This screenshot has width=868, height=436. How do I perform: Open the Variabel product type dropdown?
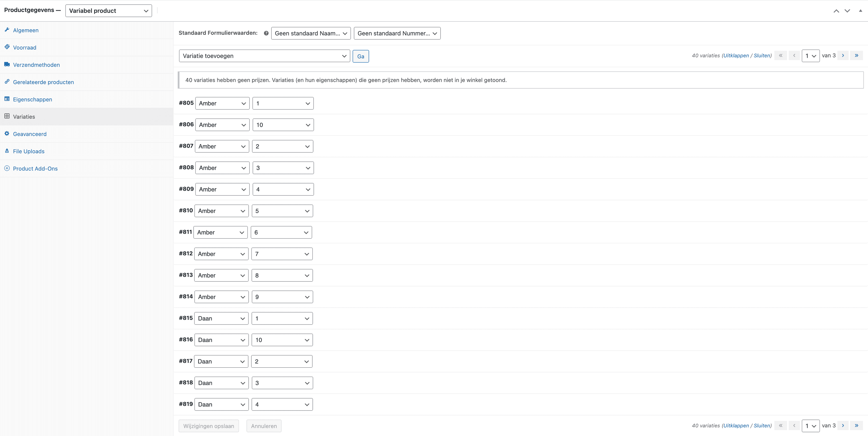(x=108, y=11)
